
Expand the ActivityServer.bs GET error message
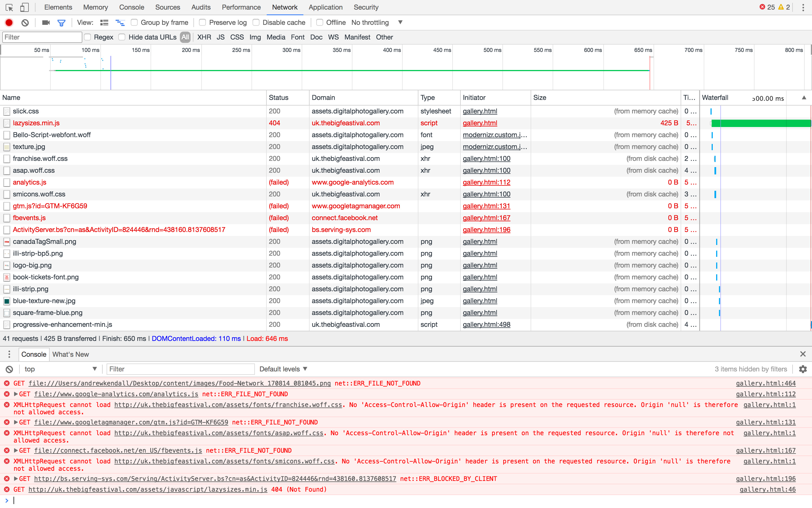point(16,478)
